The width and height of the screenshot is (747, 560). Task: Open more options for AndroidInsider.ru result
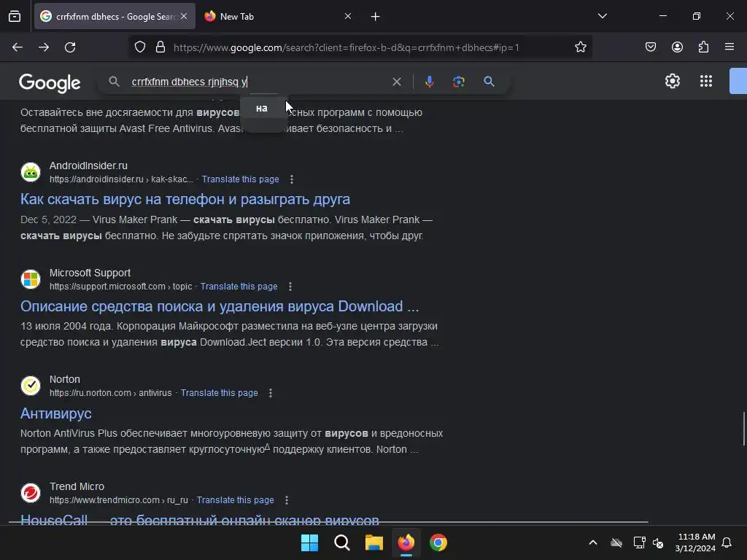[292, 179]
